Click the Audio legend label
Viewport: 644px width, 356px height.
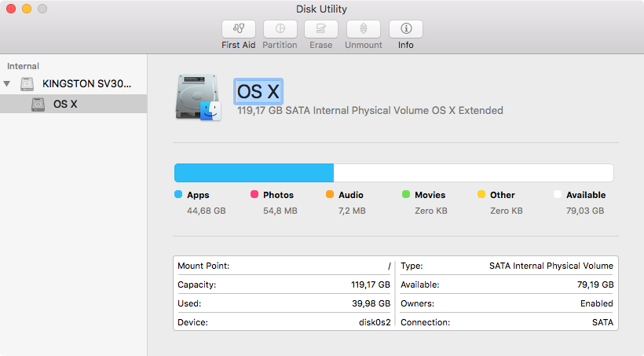[x=351, y=195]
